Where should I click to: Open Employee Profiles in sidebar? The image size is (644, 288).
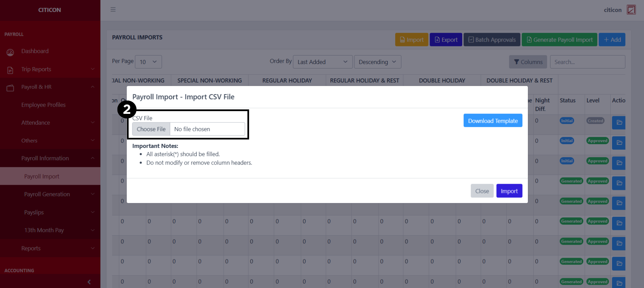tap(44, 105)
